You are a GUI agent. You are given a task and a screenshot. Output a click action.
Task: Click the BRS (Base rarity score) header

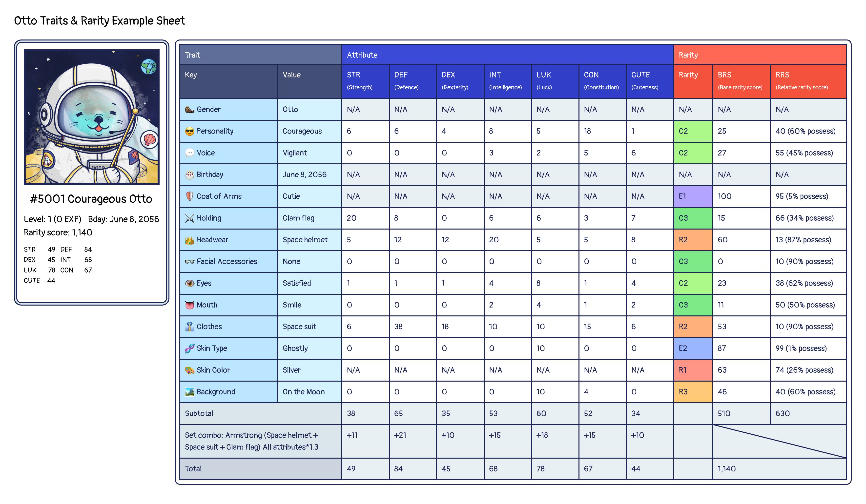point(741,81)
